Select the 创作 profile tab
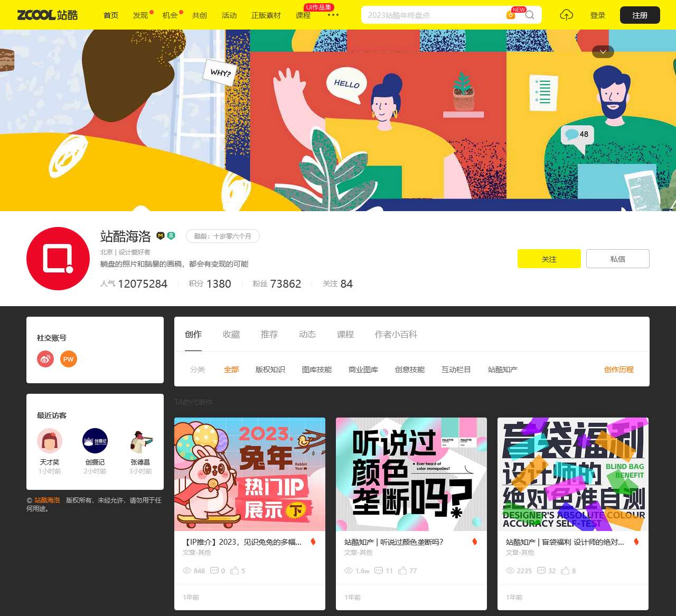Viewport: 676px width, 616px height. pos(193,334)
